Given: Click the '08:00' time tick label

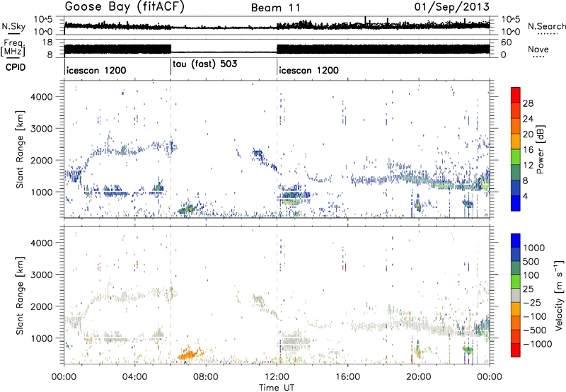Looking at the screenshot, I should point(206,377).
